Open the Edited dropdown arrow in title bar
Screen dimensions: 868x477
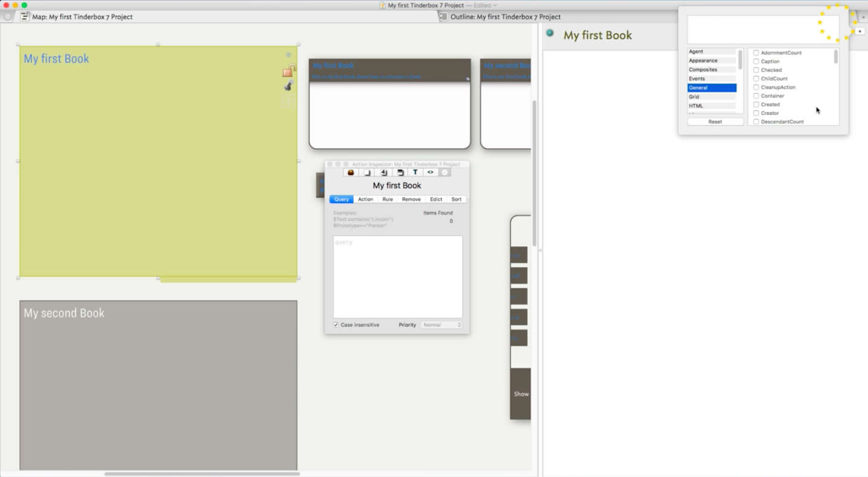[495, 5]
